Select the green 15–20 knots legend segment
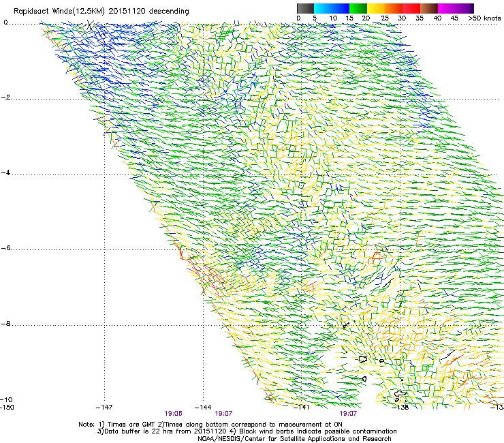The width and height of the screenshot is (504, 443). coord(358,8)
